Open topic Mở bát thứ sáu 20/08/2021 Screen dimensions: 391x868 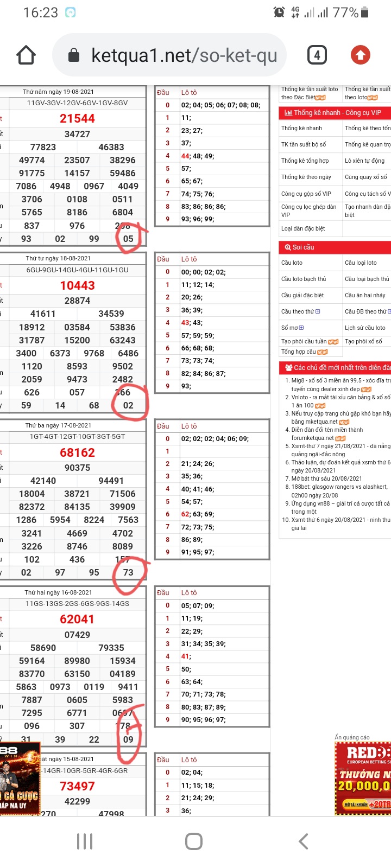click(x=326, y=478)
